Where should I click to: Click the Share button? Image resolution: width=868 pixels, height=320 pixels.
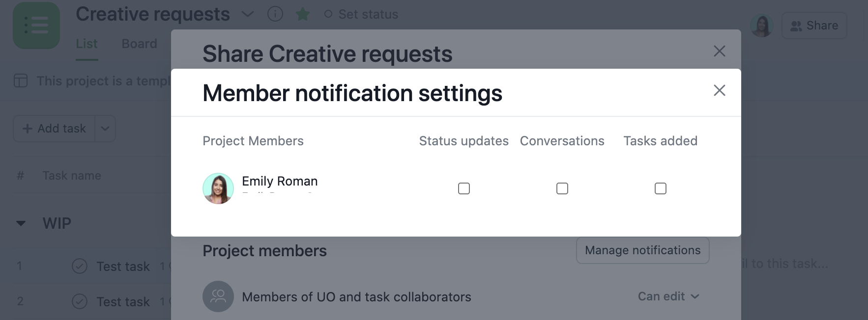click(814, 26)
